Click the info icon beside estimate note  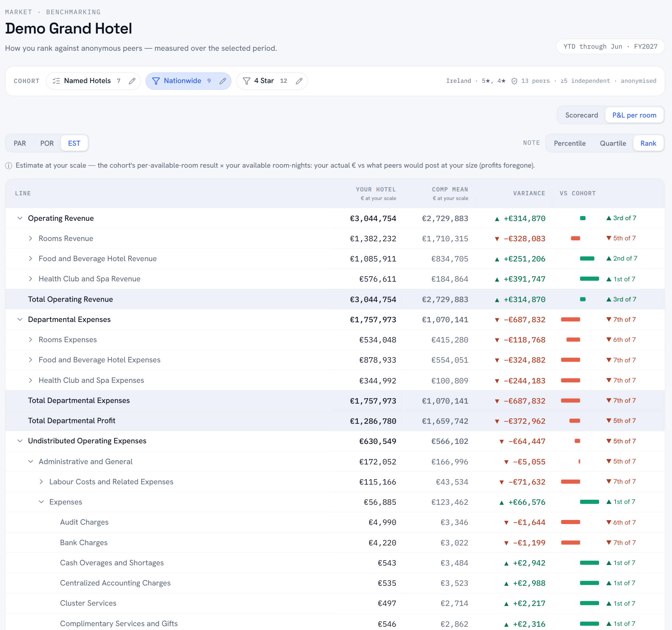9,166
